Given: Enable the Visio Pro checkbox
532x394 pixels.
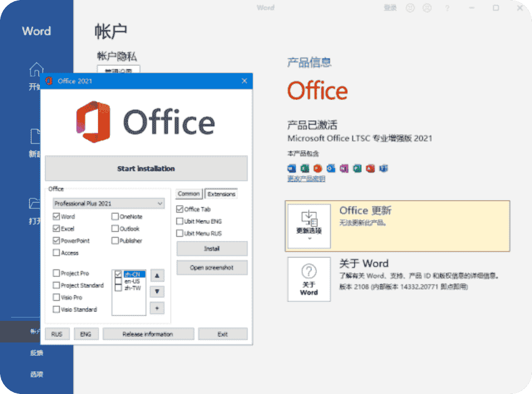Looking at the screenshot, I should (57, 298).
